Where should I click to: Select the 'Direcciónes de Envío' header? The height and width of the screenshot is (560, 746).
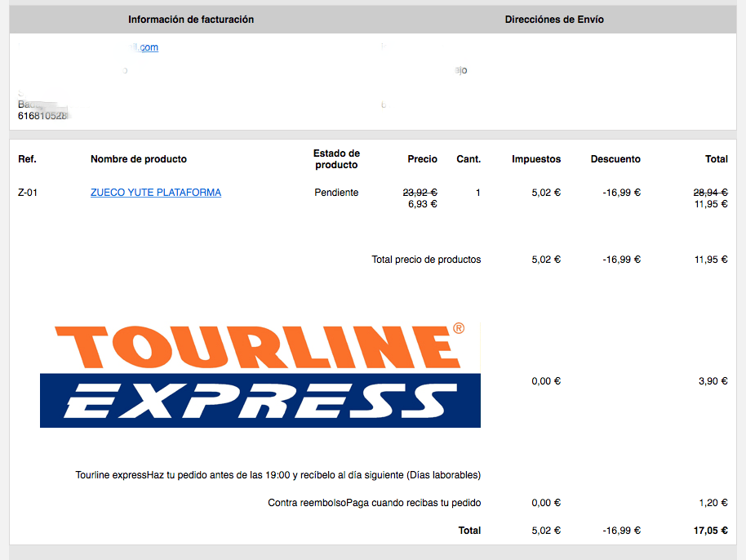(554, 20)
